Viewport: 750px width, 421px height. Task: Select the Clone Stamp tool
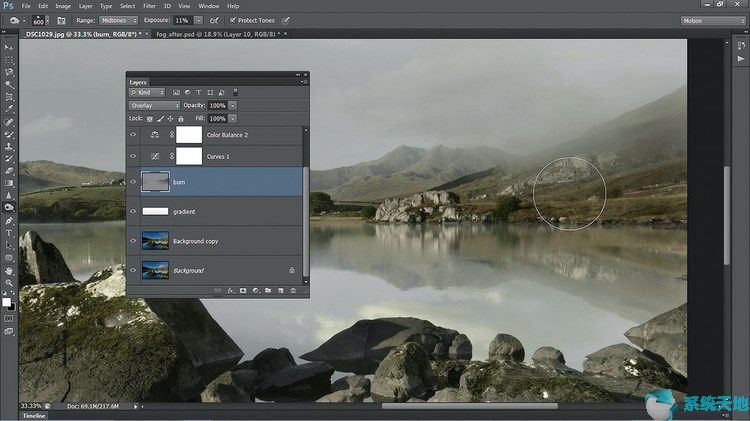point(9,147)
